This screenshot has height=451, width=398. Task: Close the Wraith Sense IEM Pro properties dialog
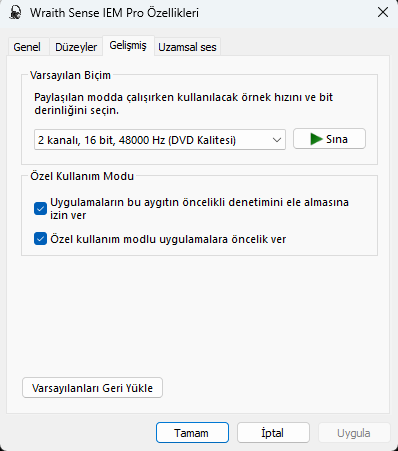tap(383, 13)
